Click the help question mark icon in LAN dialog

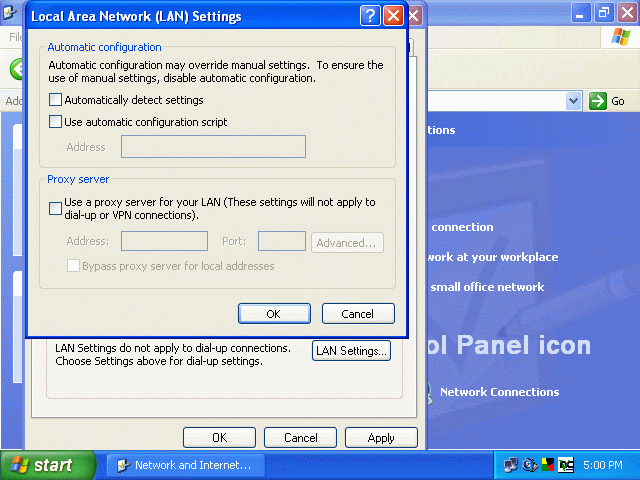(370, 16)
